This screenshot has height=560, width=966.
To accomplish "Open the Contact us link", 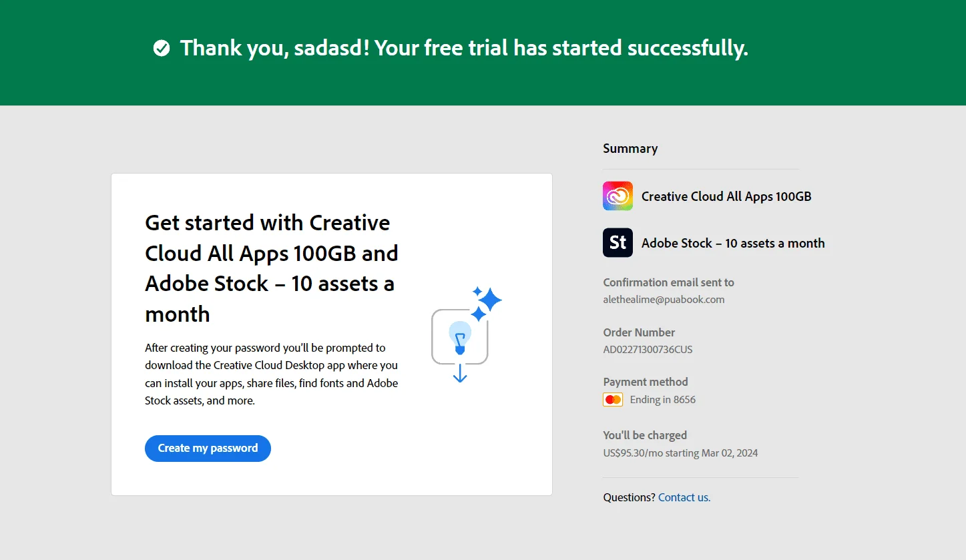I will tap(684, 497).
